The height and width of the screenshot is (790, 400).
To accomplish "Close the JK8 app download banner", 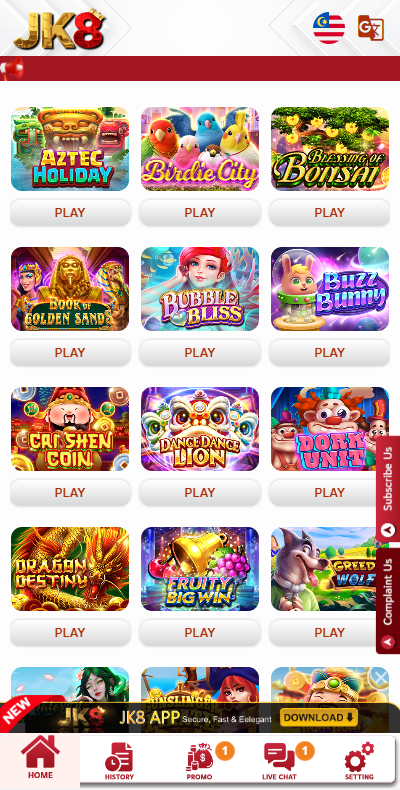I will (381, 678).
